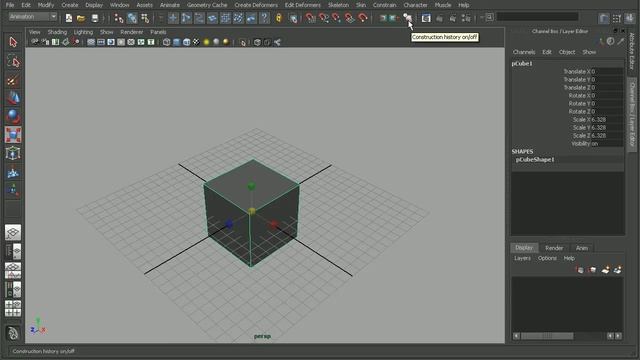Select by component type mode icon
The image size is (640, 360).
(x=145, y=18)
